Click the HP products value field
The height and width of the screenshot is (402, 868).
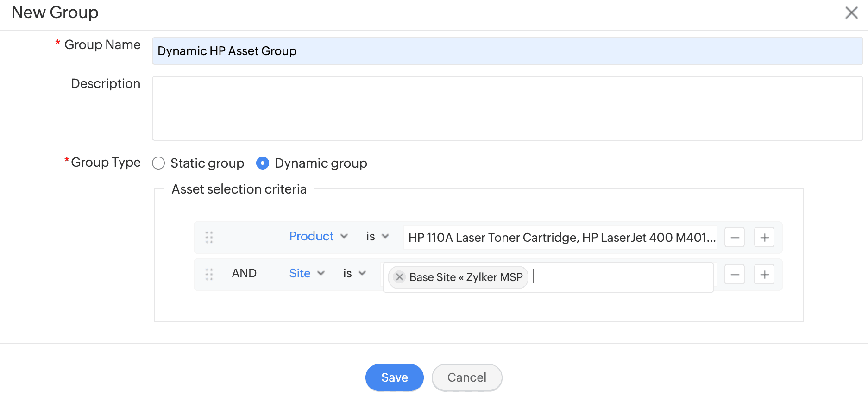tap(560, 238)
